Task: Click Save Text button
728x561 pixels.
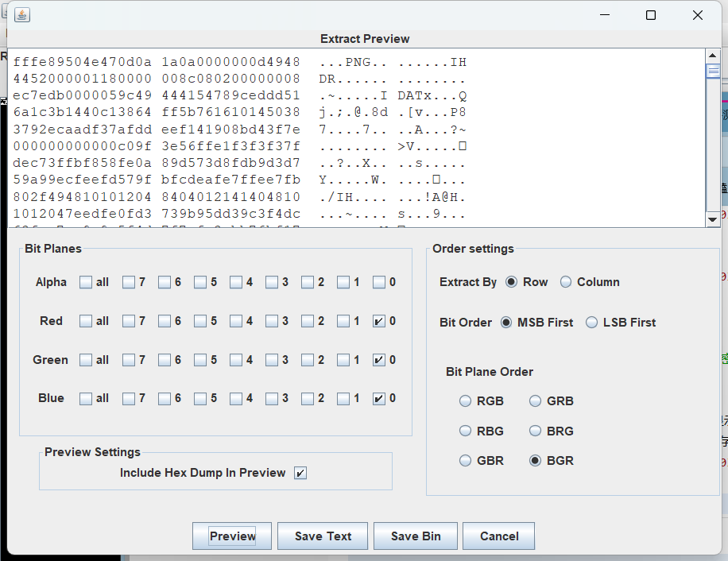Action: 323,536
